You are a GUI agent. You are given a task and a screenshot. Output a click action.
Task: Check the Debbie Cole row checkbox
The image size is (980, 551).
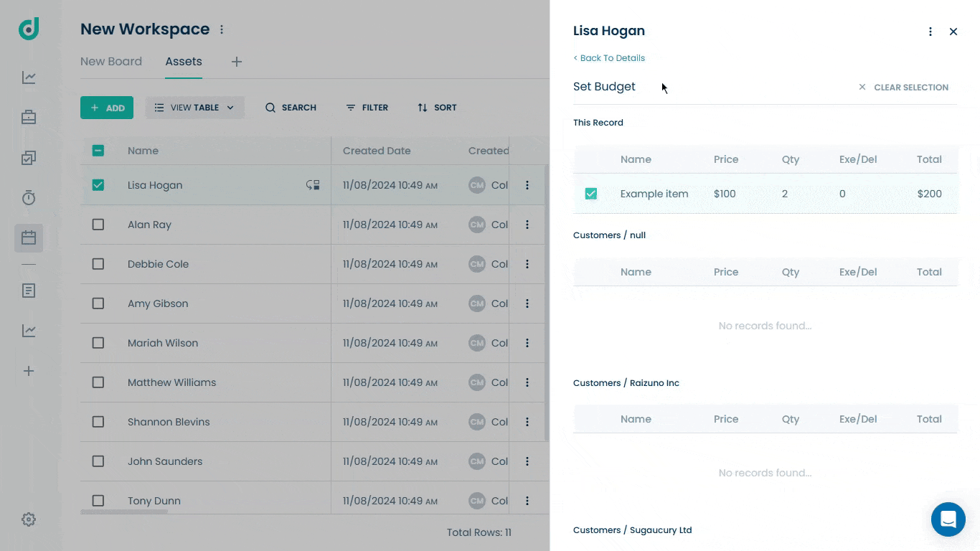click(98, 264)
